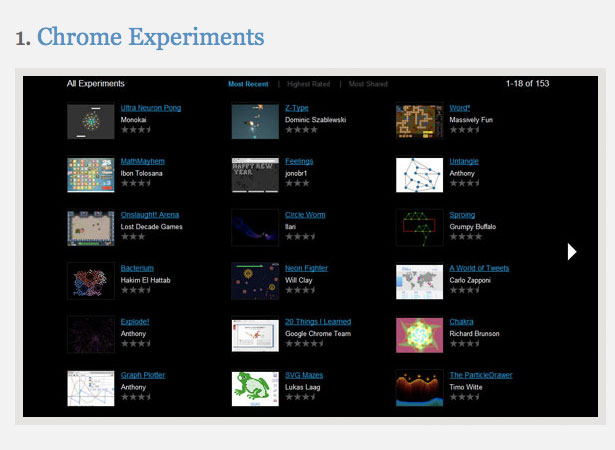
Task: Open the Circle Worm link
Action: click(305, 215)
